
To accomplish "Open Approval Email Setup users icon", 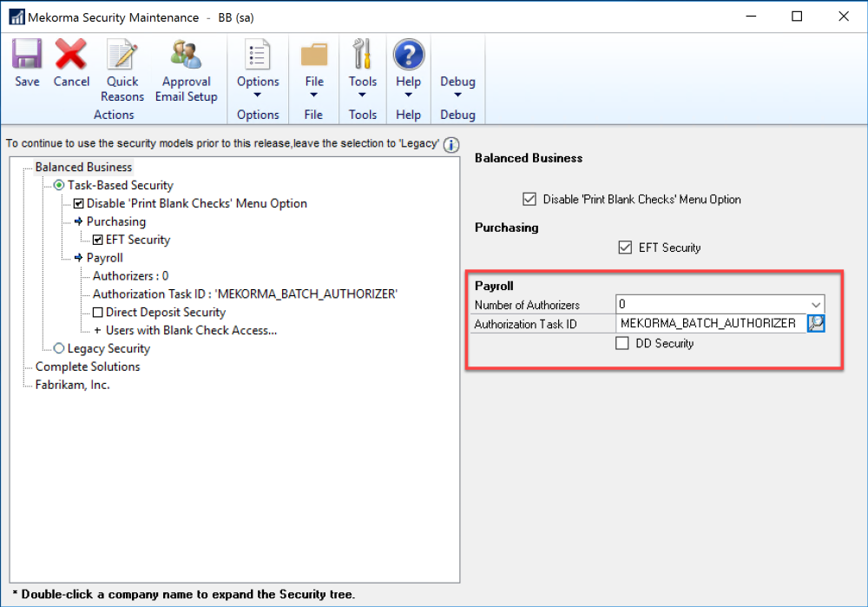I will coord(186,54).
